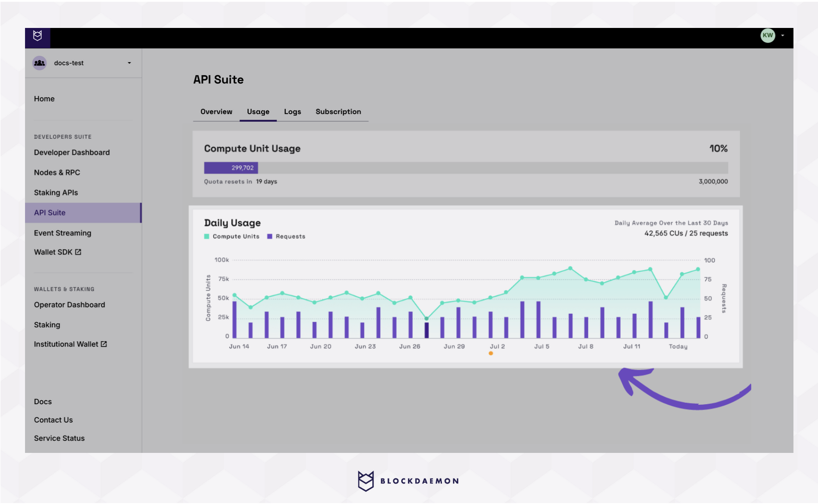Open Developer Dashboard

coord(72,153)
